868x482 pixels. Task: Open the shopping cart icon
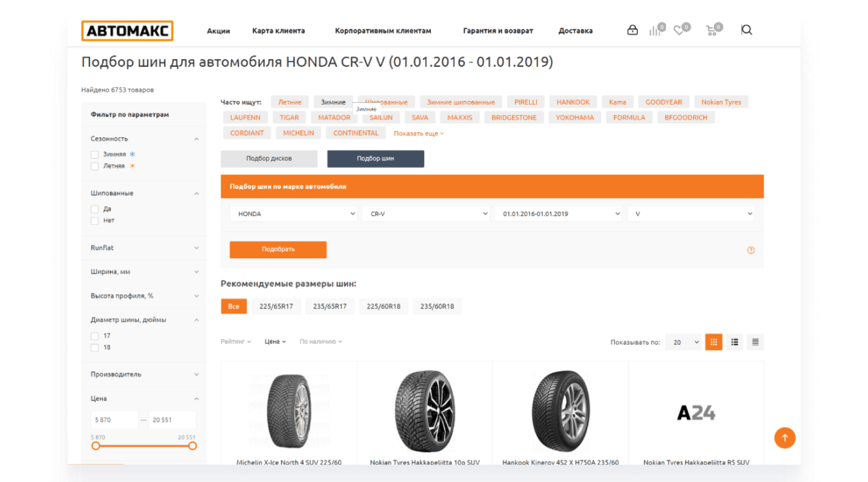coord(711,30)
